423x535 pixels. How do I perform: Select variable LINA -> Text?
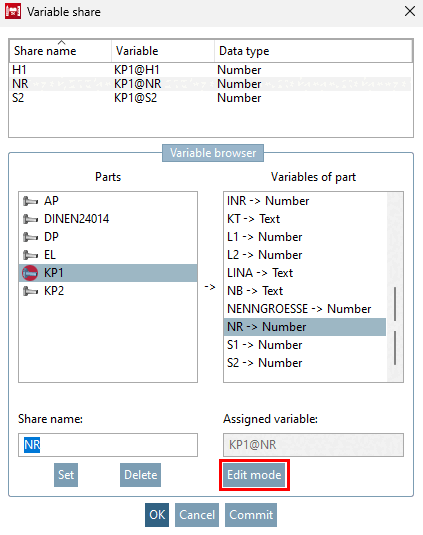click(305, 273)
